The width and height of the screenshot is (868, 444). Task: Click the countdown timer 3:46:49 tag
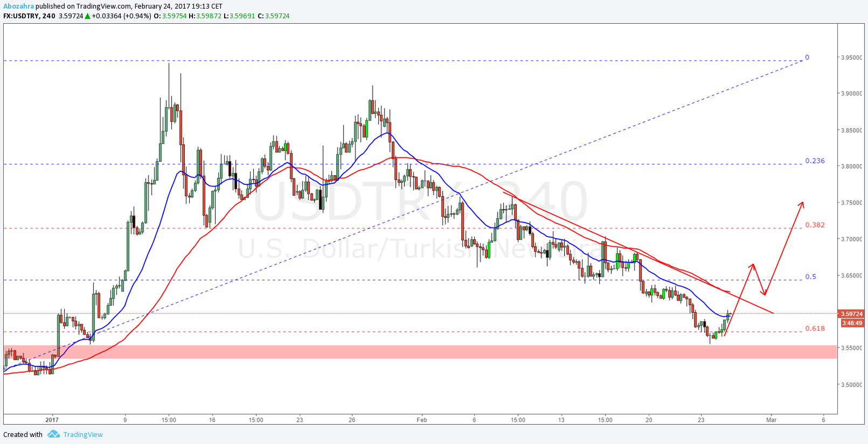tap(851, 323)
